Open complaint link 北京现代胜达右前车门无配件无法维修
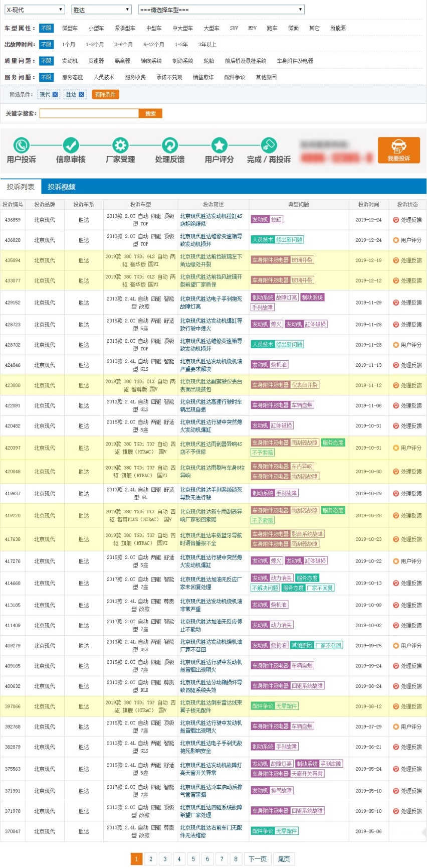This screenshot has width=427, height=868. pyautogui.click(x=211, y=831)
